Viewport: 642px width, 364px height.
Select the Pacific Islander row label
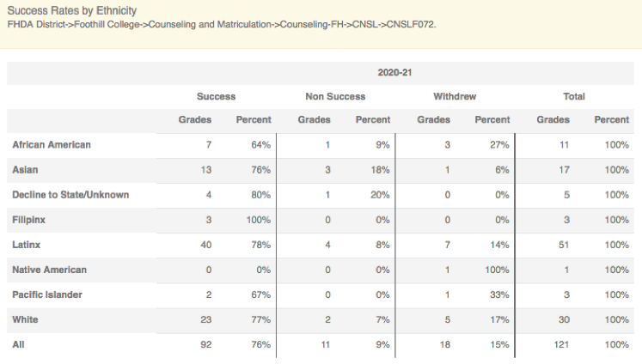(x=47, y=294)
